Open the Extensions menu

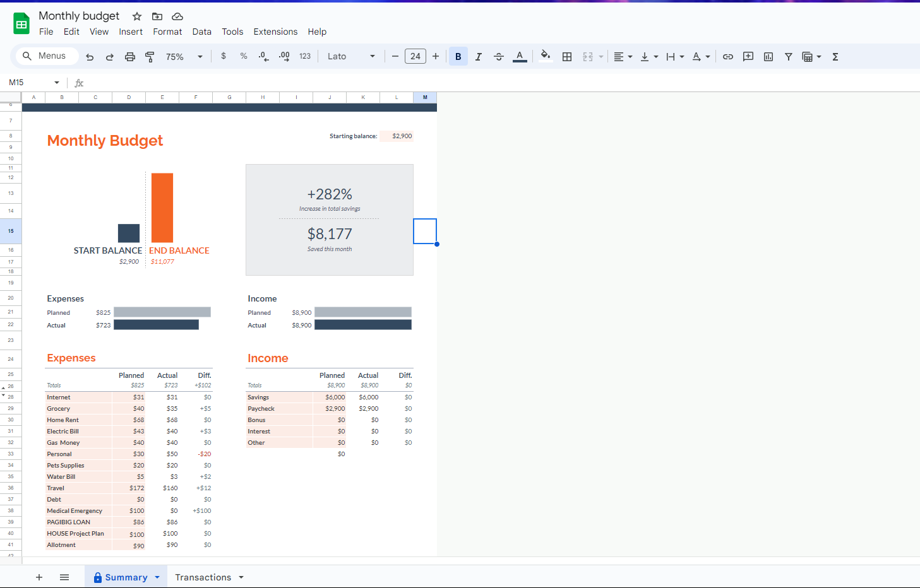click(x=275, y=32)
